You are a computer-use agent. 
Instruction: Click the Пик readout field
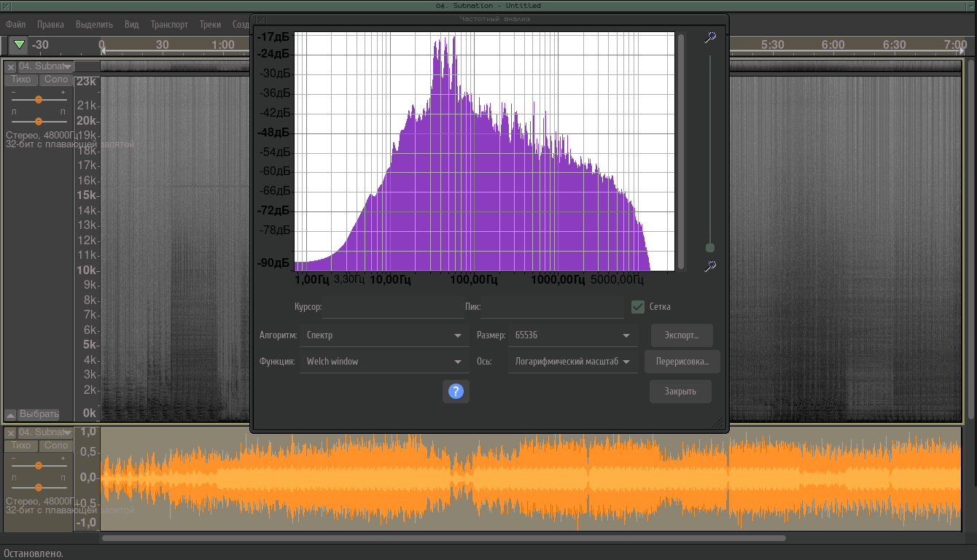coord(553,307)
